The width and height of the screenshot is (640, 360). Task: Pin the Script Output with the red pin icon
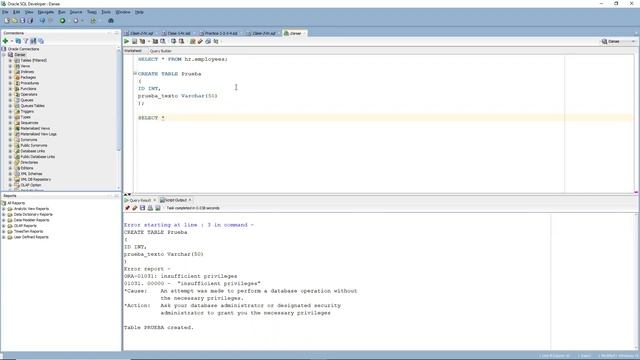click(x=127, y=208)
